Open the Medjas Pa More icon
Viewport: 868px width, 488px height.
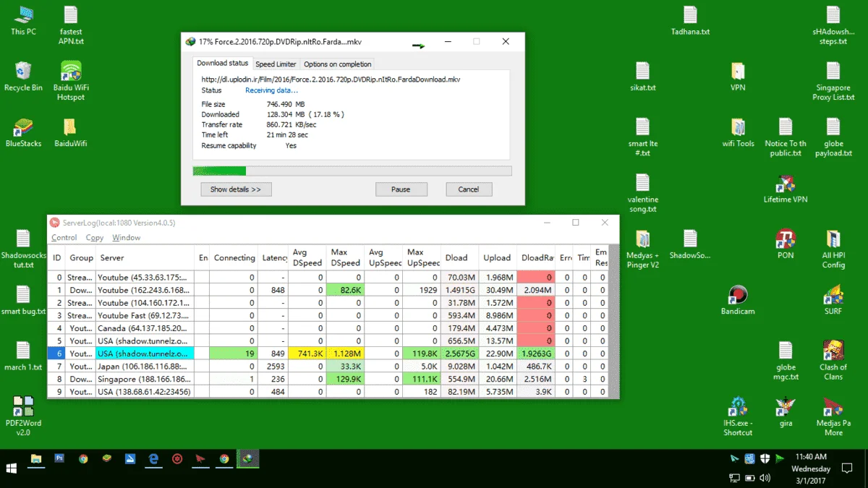(833, 416)
